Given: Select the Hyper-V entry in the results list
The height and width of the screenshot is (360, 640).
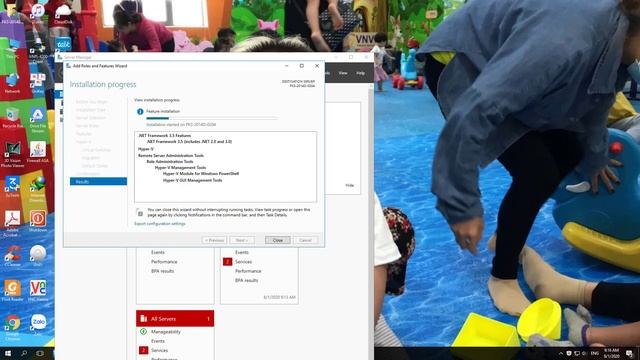Looking at the screenshot, I should (x=146, y=149).
